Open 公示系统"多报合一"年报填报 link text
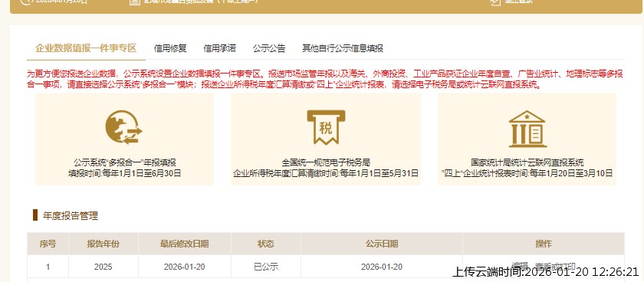Screen dimensions: 644x282 pos(124,163)
